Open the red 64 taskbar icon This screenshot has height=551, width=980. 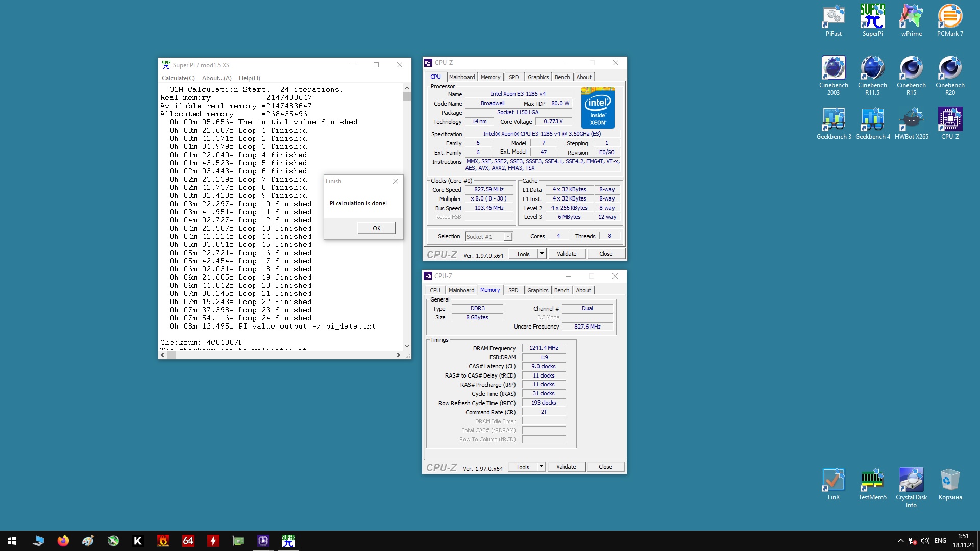click(188, 541)
